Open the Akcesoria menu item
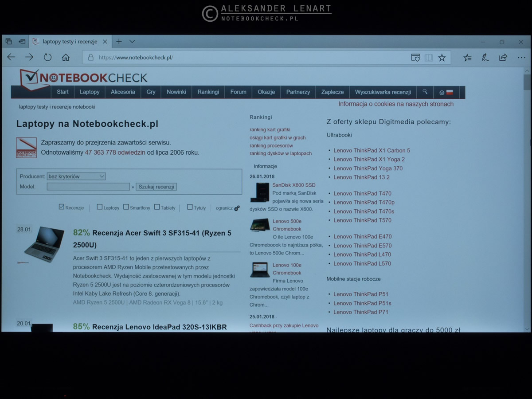The height and width of the screenshot is (399, 532). 123,92
